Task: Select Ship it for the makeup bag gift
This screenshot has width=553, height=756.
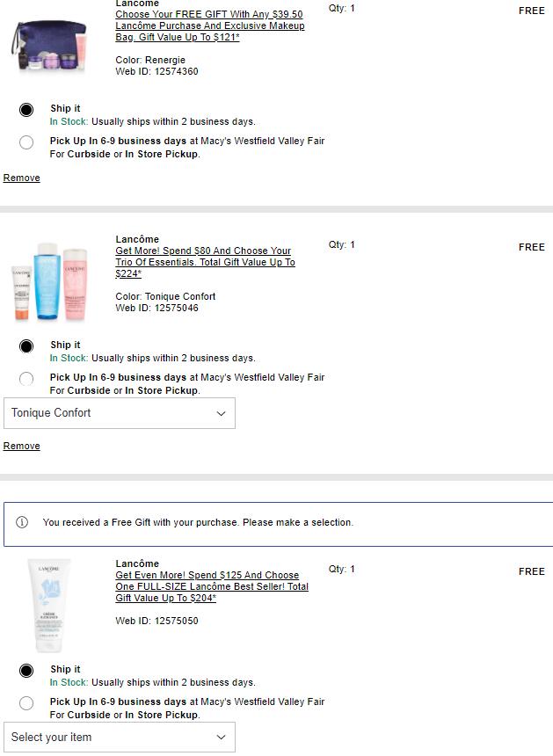Action: 26,110
